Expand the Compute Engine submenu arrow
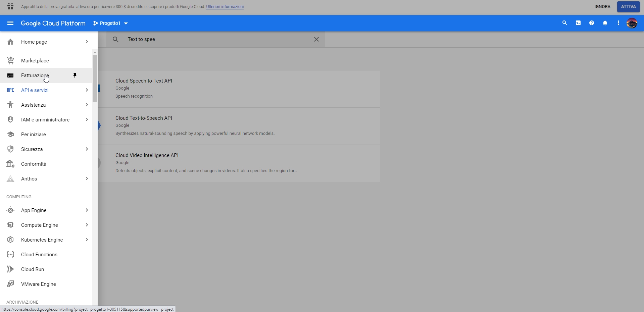 [87, 225]
